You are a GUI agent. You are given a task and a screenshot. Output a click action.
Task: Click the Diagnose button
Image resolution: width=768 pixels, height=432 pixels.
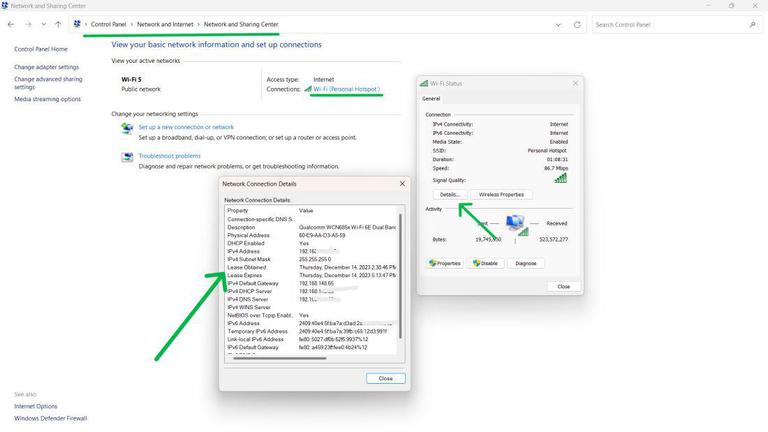526,264
